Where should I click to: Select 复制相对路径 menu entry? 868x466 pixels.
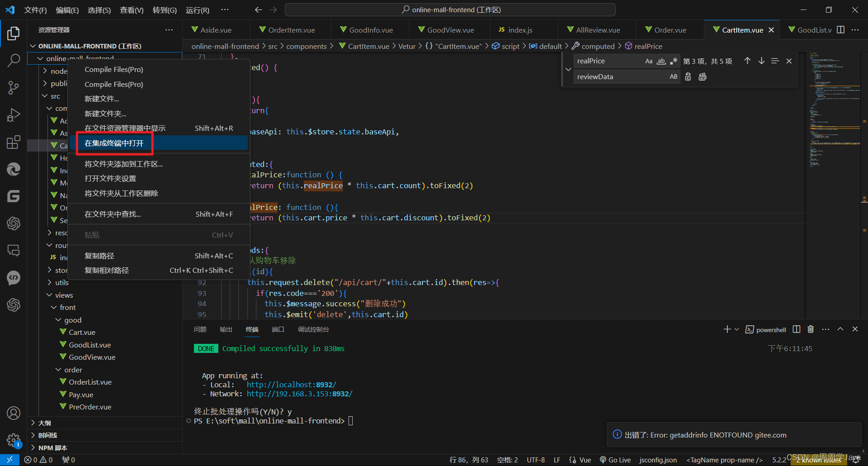[159, 270]
